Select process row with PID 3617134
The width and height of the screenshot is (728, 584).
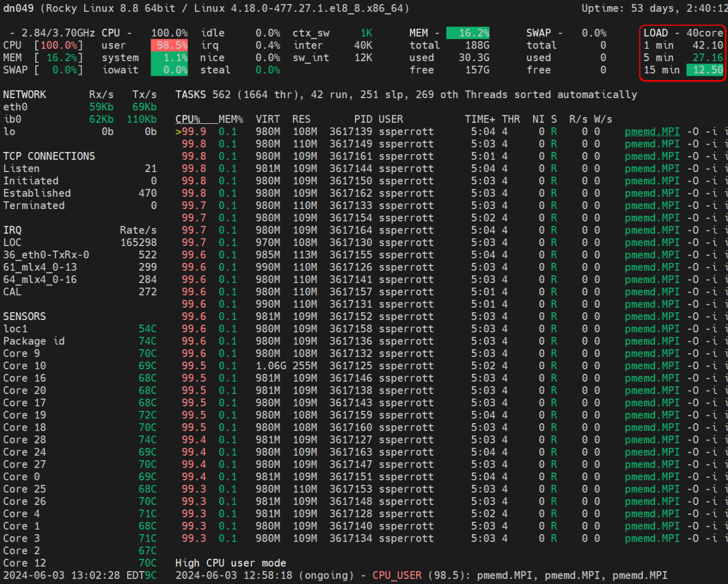[x=451, y=539]
